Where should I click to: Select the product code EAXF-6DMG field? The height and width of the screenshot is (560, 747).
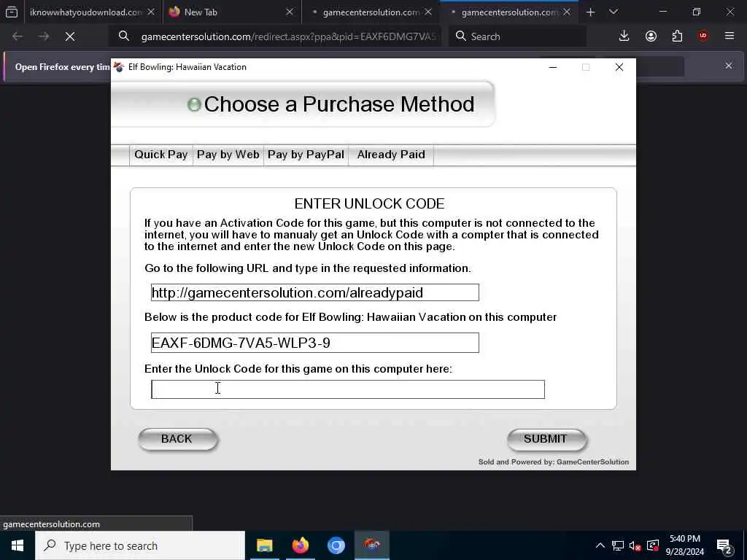[x=315, y=343]
